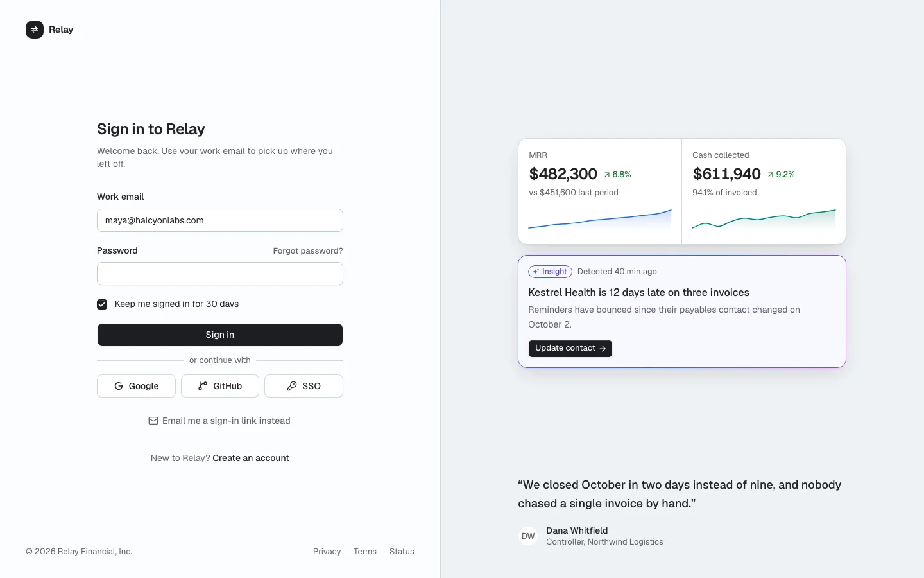Select the MRR 6.8% growth indicator
This screenshot has height=578, width=924.
click(x=617, y=175)
